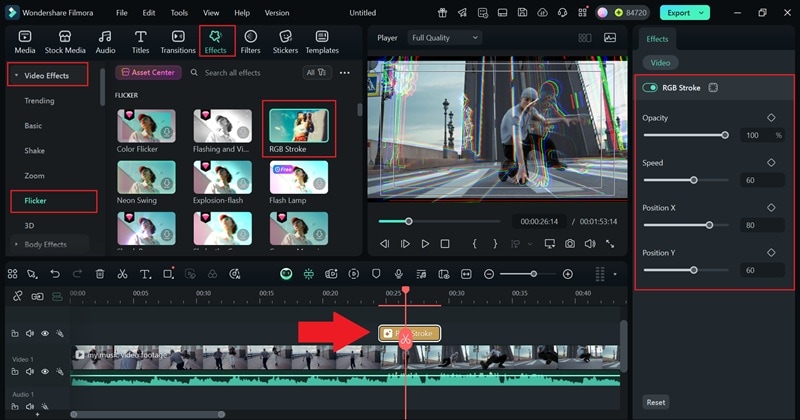
Task: Take a snapshot of the preview
Action: pos(570,244)
